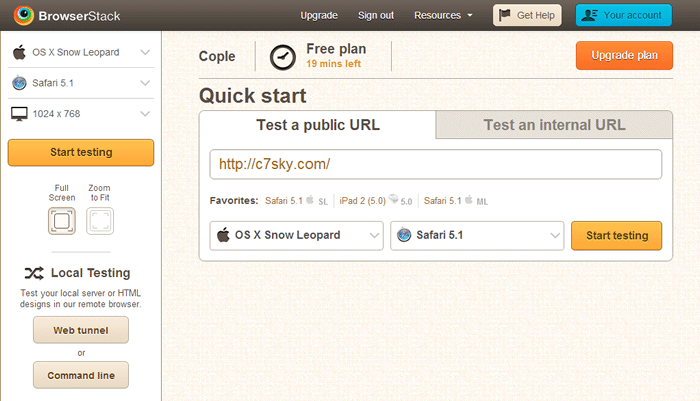Expand the sidebar OS X Snow Leopard dropdown
The width and height of the screenshot is (700, 401).
tap(81, 52)
